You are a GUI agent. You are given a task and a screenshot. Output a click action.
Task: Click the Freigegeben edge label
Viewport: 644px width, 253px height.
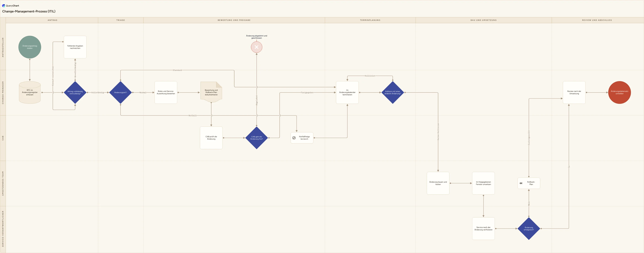[x=307, y=92]
